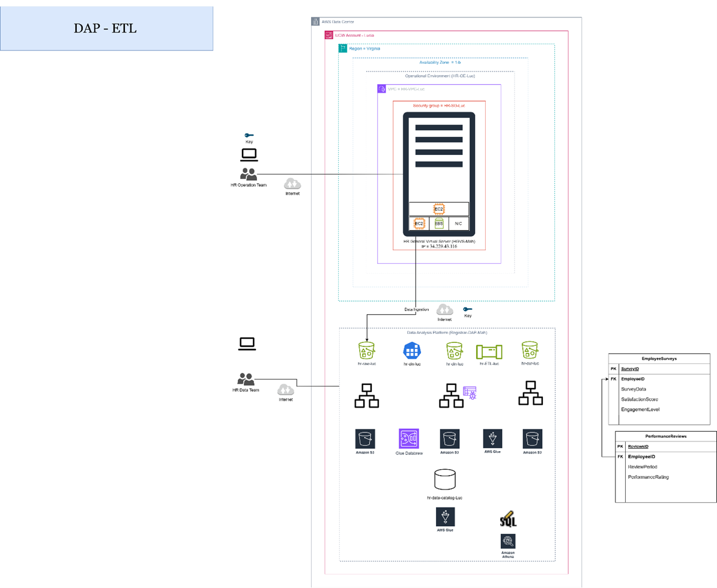The image size is (717, 588).
Task: Select the AWS Glue icon between the Amazon S3 icons
Action: 492,438
